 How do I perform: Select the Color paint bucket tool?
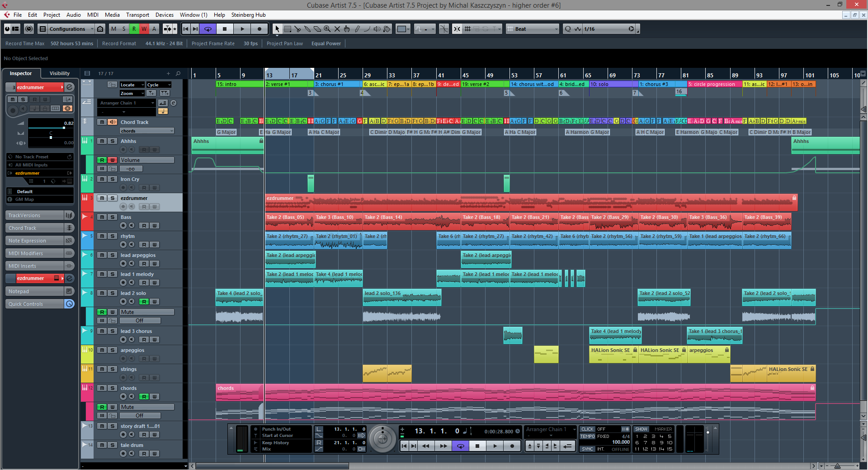coord(387,29)
